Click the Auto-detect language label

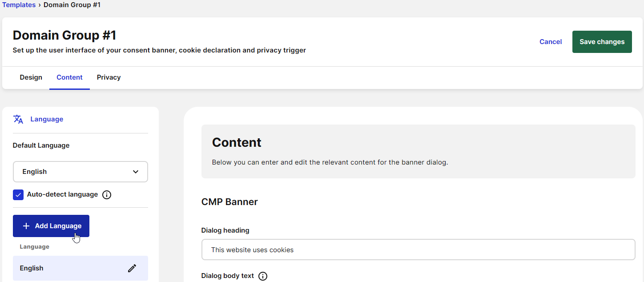click(62, 194)
